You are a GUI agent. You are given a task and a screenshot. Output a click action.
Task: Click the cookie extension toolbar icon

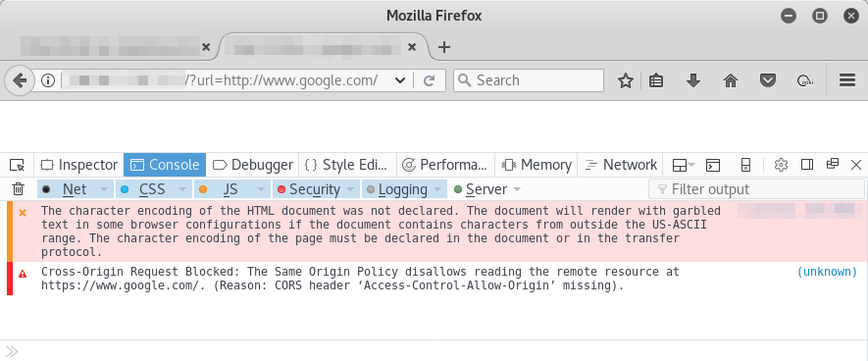pos(804,80)
